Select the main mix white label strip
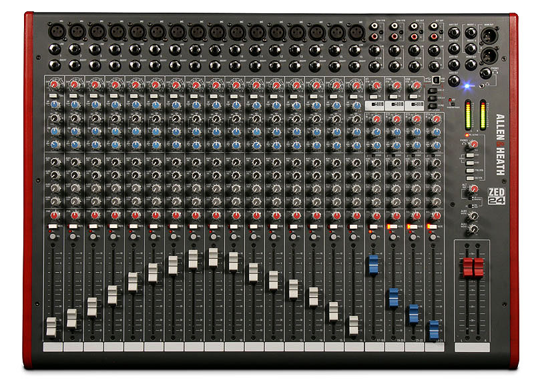 472,347
